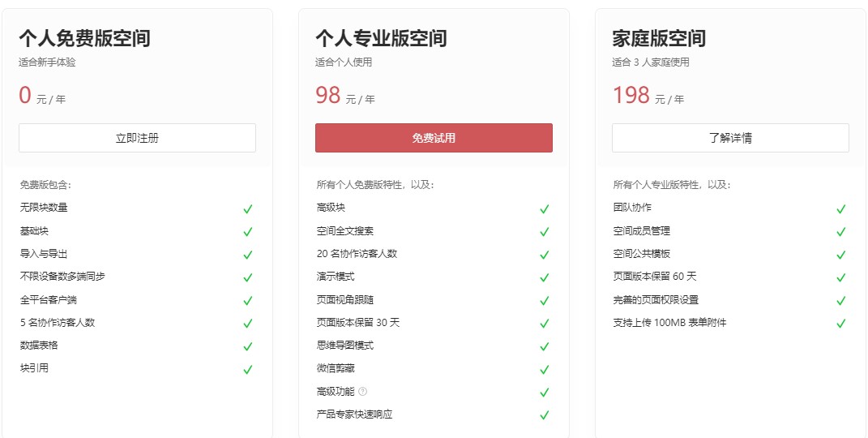
Task: Click the 立即注册 button
Action: pyautogui.click(x=137, y=138)
